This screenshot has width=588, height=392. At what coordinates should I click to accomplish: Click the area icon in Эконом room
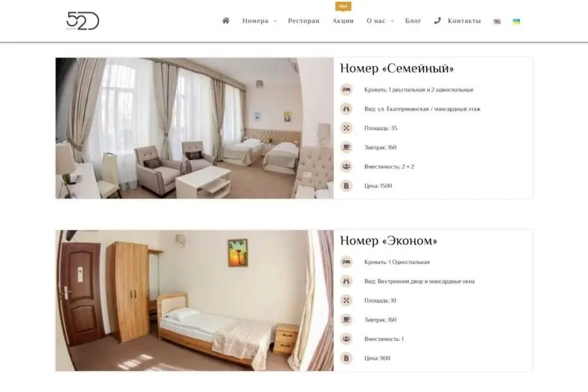(346, 301)
